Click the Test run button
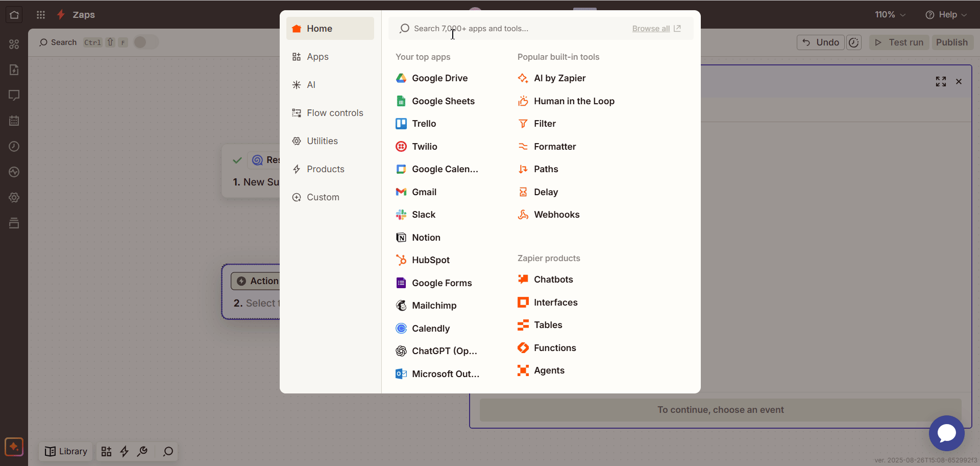Image resolution: width=980 pixels, height=466 pixels. [899, 42]
